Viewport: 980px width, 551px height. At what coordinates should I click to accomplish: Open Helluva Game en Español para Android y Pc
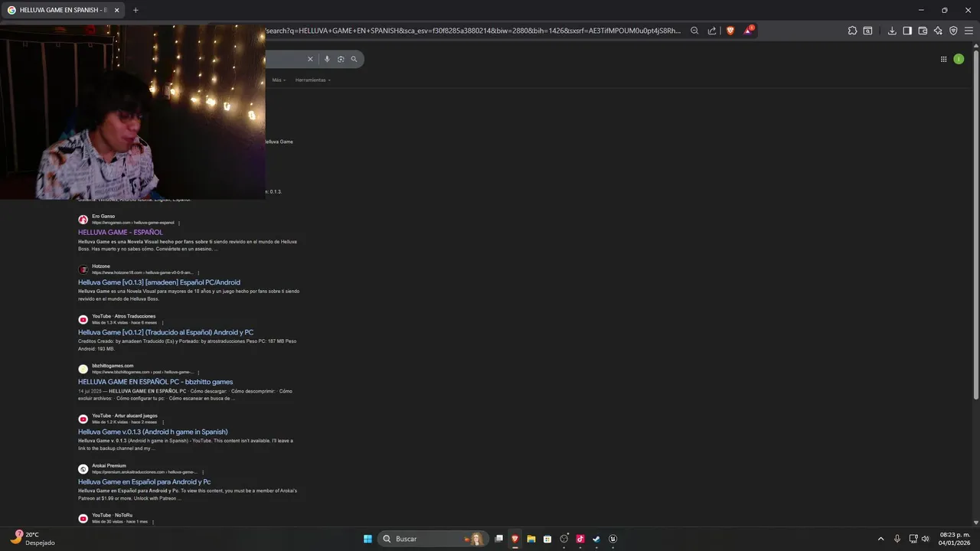click(x=144, y=482)
